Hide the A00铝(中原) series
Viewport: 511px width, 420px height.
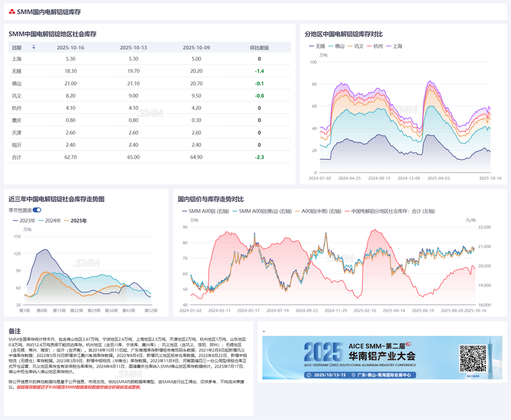(318, 211)
